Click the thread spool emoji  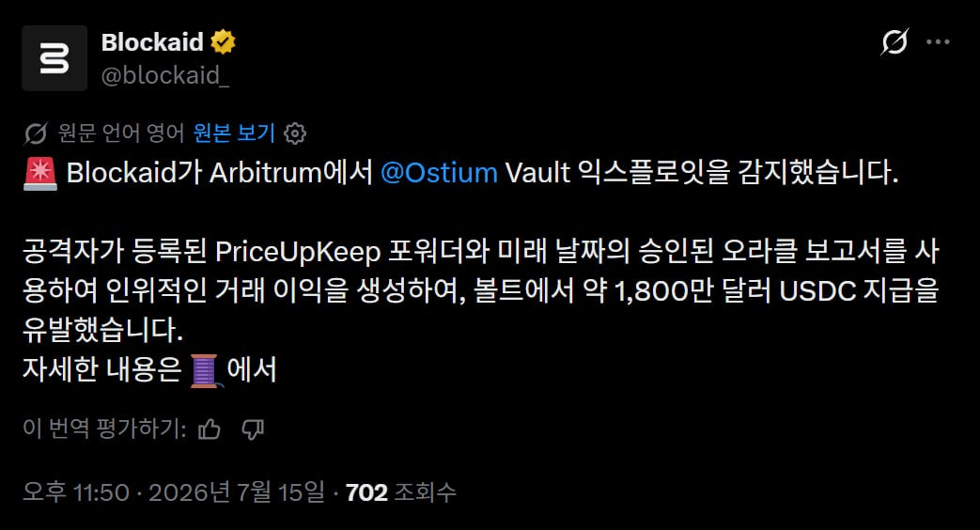205,370
